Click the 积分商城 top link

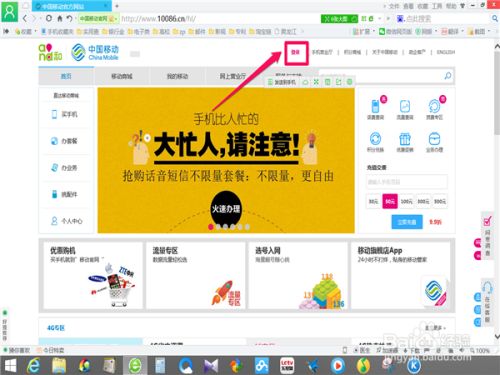point(352,52)
